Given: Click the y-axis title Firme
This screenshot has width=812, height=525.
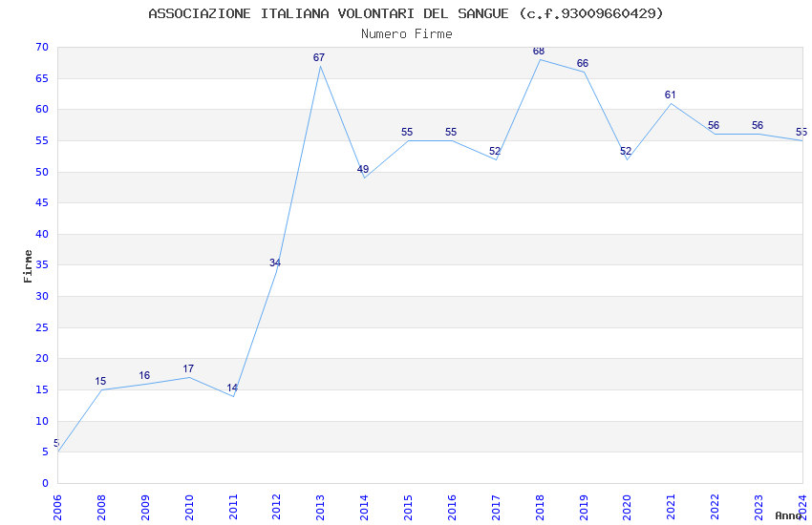Looking at the screenshot, I should [28, 266].
